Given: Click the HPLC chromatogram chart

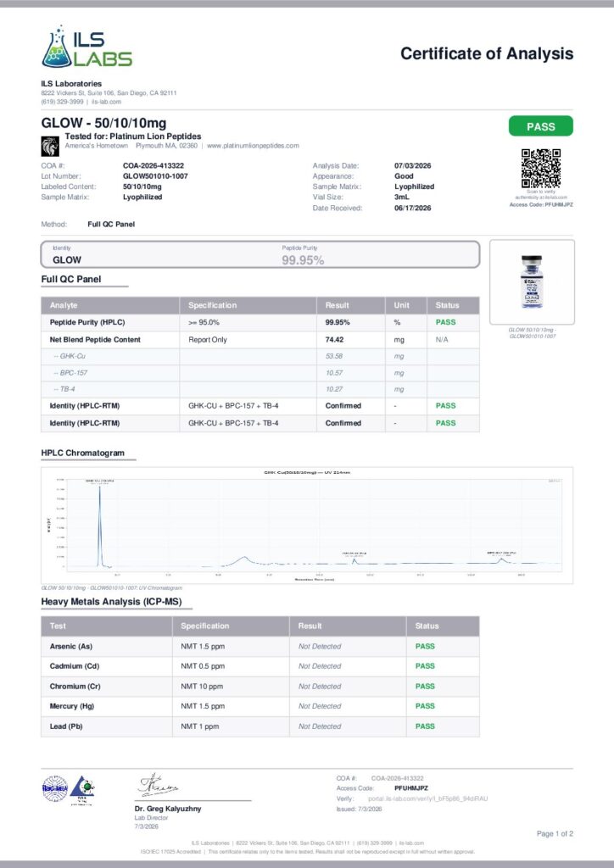Looking at the screenshot, I should click(x=307, y=525).
